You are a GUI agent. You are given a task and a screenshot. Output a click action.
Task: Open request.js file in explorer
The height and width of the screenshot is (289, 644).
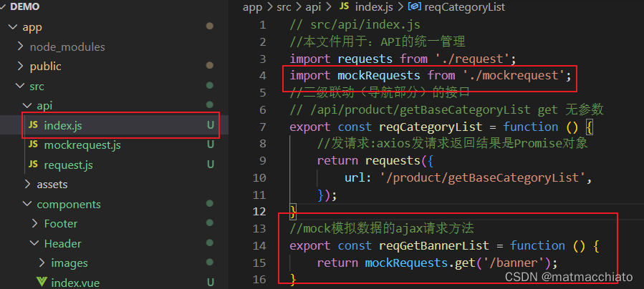(68, 165)
